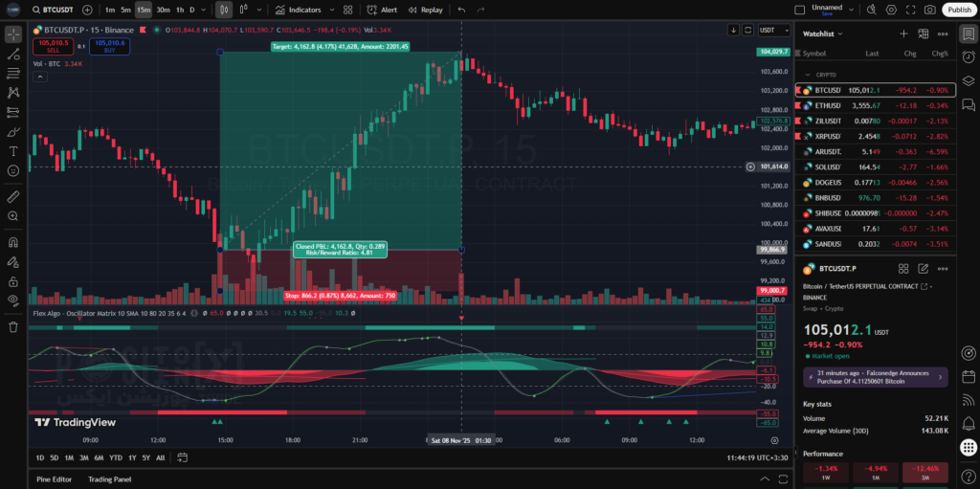
Task: Click the red SELL price button
Action: (54, 46)
